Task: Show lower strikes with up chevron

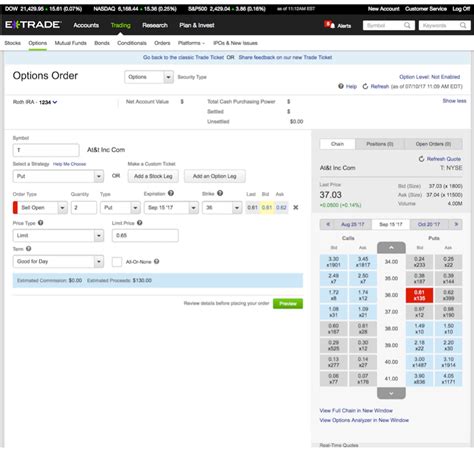Action: 391,248
